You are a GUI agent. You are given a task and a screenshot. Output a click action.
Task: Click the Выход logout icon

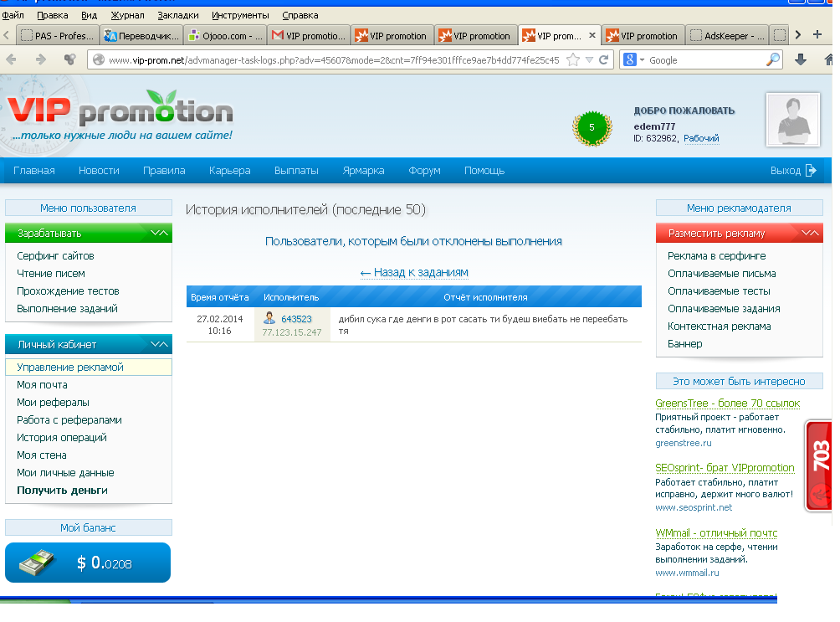click(x=811, y=171)
